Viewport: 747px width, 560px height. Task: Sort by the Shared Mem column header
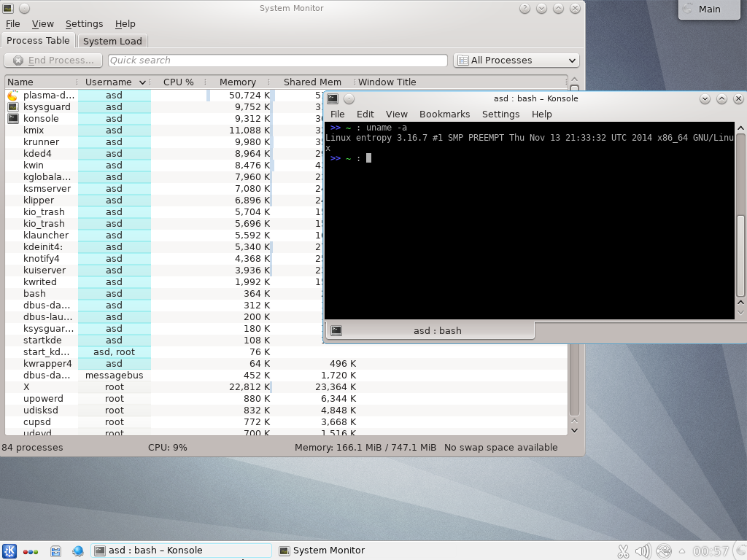click(x=312, y=82)
